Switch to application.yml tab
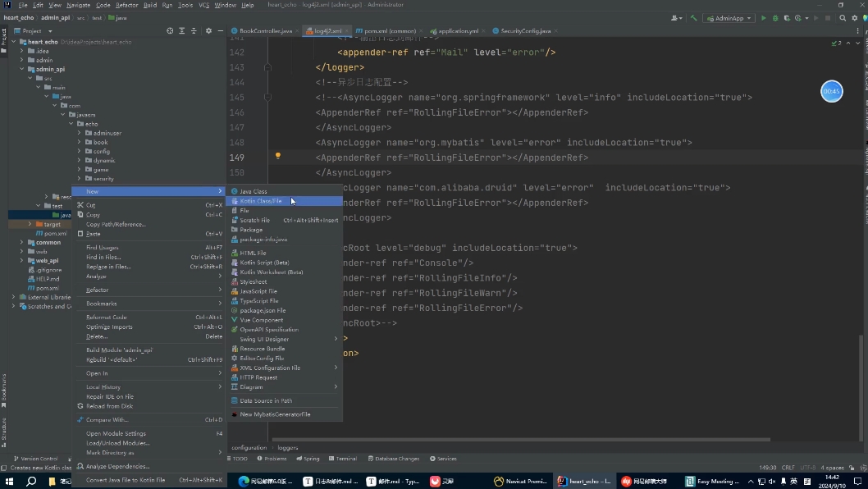The height and width of the screenshot is (489, 868). tap(457, 31)
